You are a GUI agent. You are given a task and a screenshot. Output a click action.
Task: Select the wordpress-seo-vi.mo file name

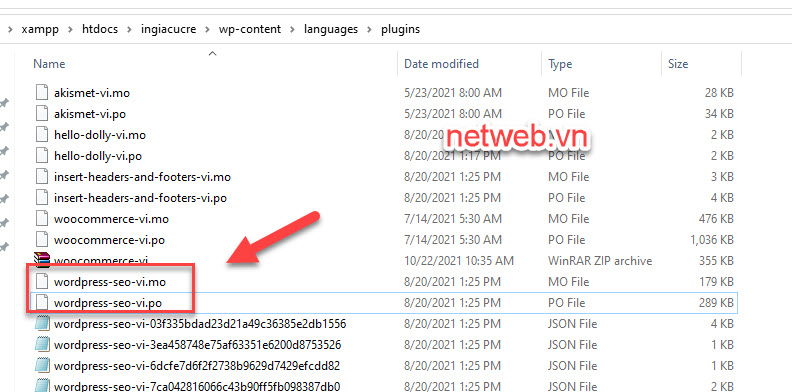pos(110,282)
